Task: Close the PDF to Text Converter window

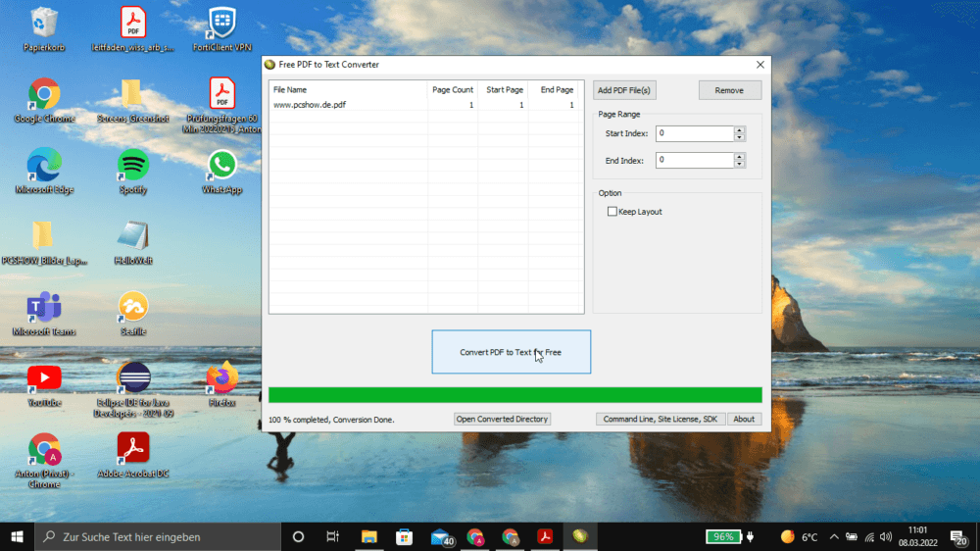Action: (x=760, y=65)
